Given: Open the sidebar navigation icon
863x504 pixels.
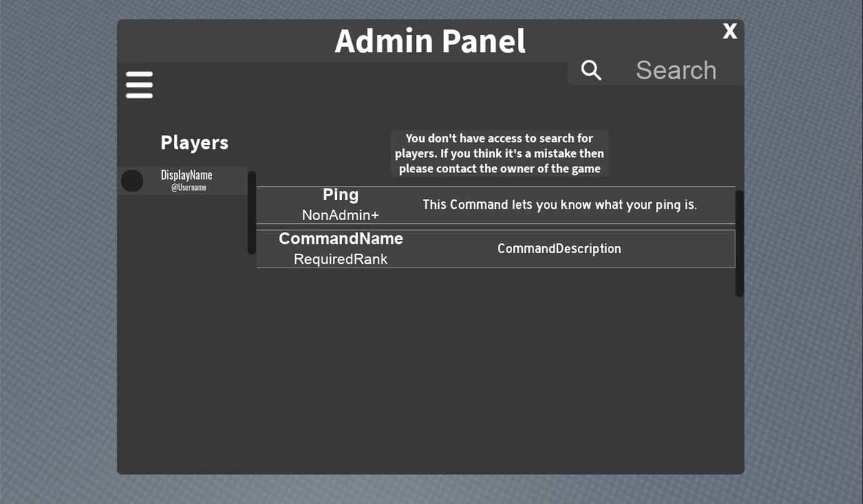Looking at the screenshot, I should click(139, 84).
